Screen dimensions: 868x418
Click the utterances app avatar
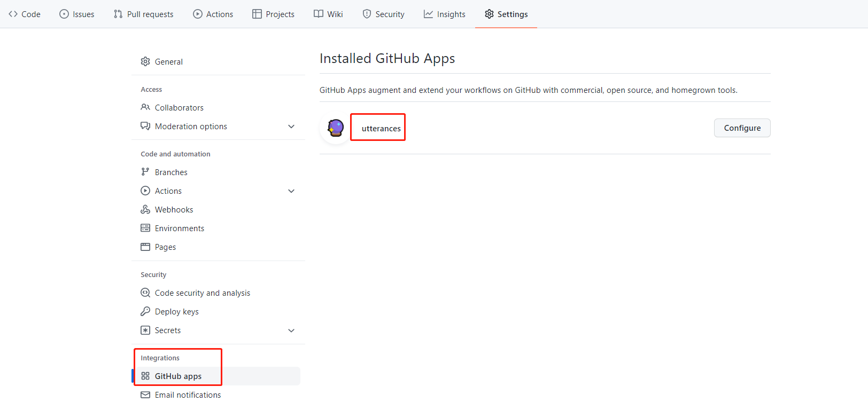(336, 128)
